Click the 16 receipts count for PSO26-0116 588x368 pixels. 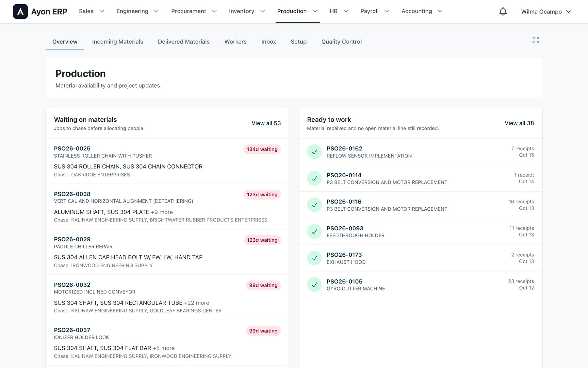[x=521, y=202]
